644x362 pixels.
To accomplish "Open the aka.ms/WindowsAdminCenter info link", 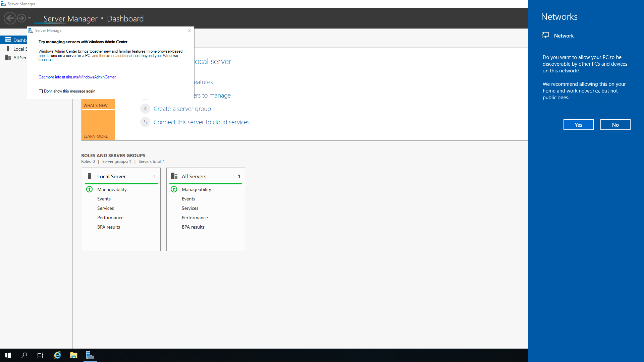I will [77, 77].
